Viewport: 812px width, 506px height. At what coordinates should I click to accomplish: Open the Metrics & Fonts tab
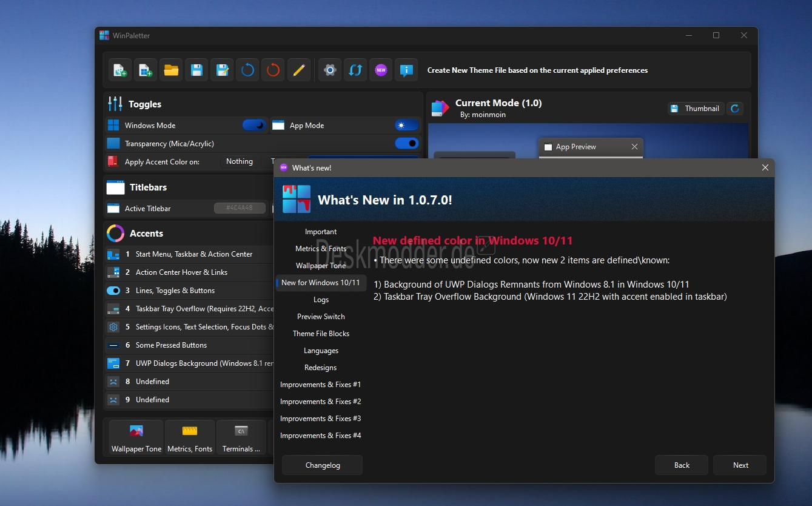pos(321,249)
